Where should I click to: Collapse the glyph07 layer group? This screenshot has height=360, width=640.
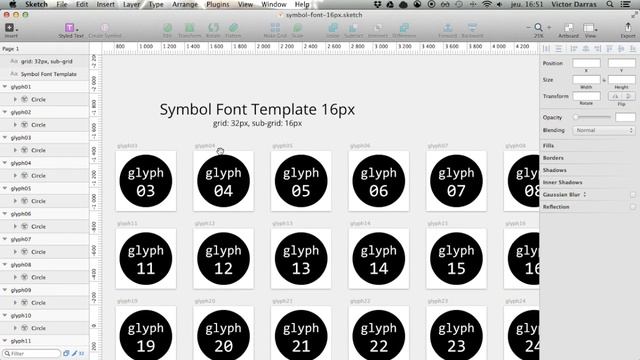click(5, 239)
